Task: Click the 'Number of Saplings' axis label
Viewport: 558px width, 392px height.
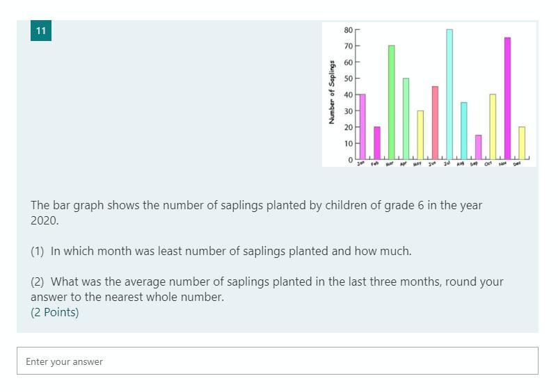Action: (x=332, y=92)
